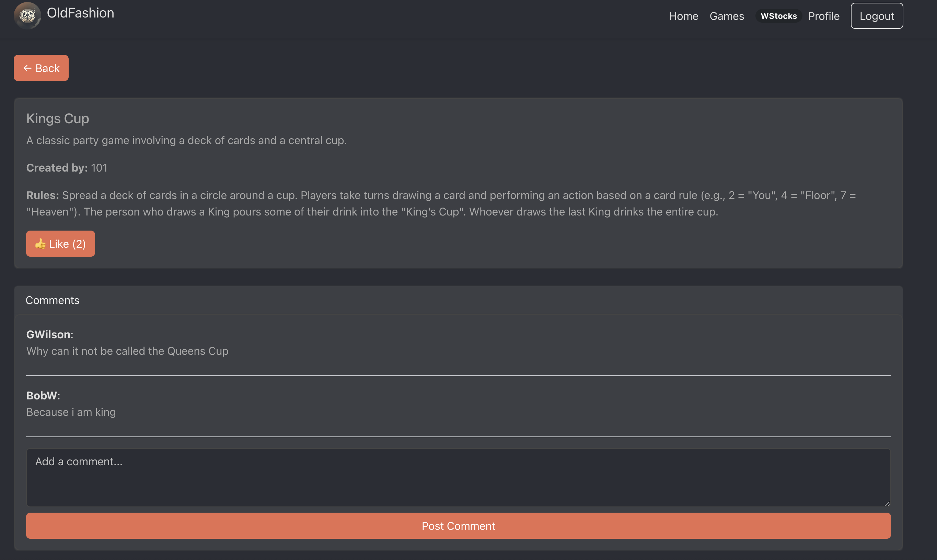Click the OldFashion brand name
This screenshot has height=560, width=937.
click(80, 13)
